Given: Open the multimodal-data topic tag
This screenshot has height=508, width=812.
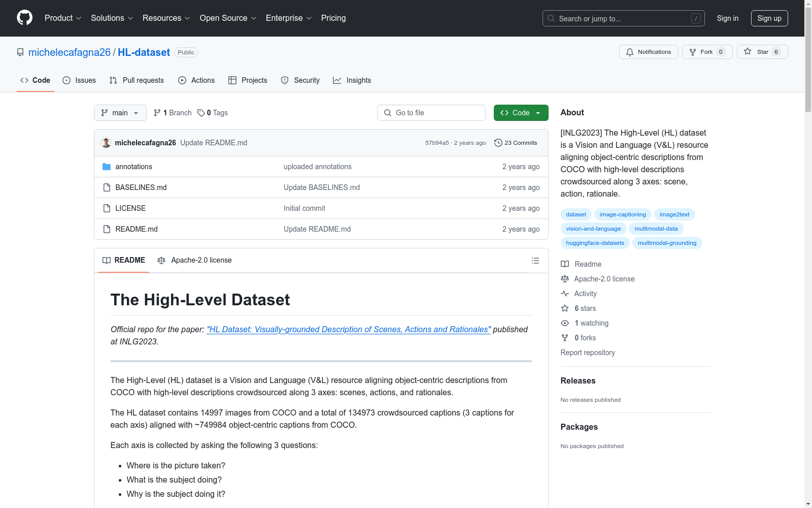Looking at the screenshot, I should click(656, 229).
